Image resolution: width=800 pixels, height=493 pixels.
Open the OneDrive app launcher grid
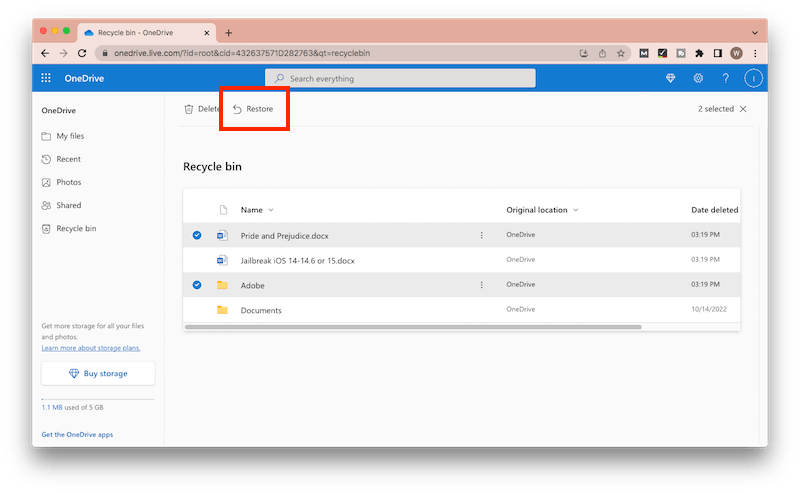(46, 78)
